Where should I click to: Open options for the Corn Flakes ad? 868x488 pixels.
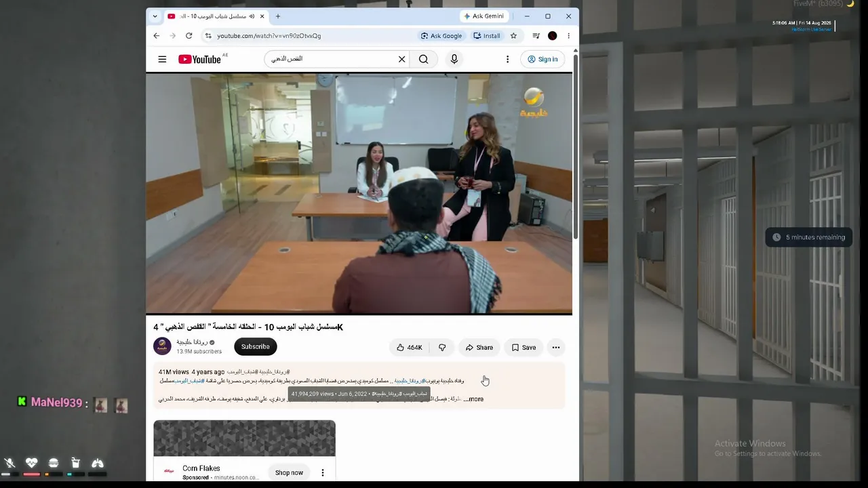coord(323,472)
